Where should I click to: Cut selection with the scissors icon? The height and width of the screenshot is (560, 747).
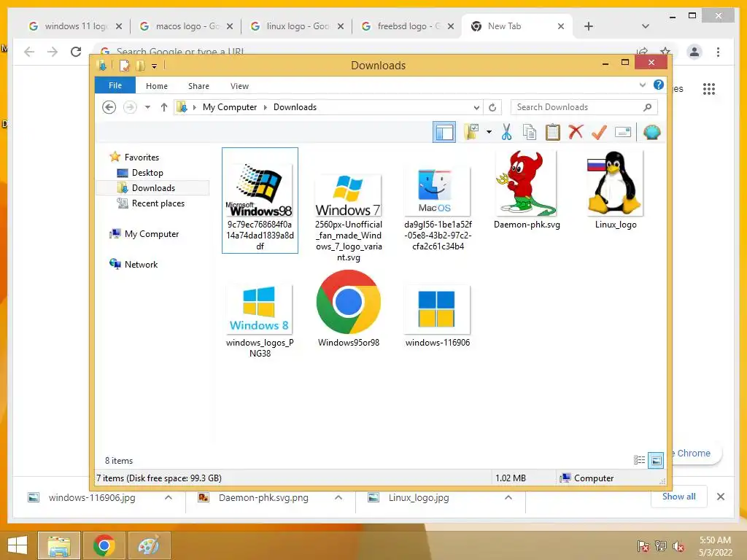[506, 132]
